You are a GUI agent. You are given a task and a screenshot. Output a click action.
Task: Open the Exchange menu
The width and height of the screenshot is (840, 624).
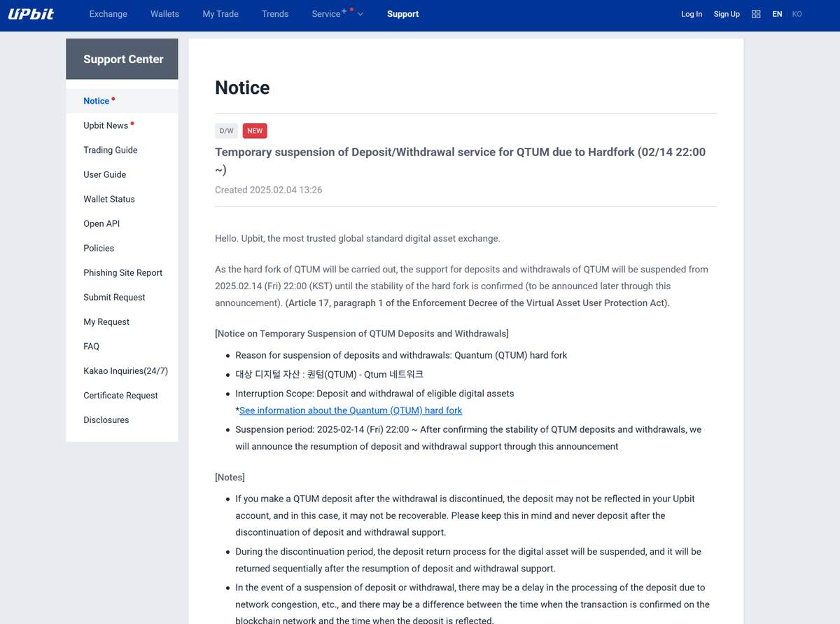(108, 14)
